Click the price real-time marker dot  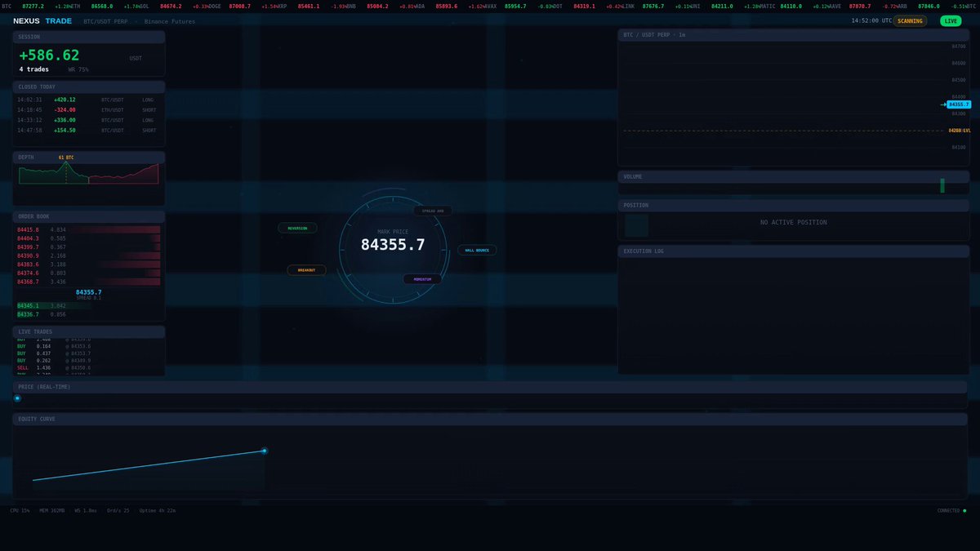[17, 398]
